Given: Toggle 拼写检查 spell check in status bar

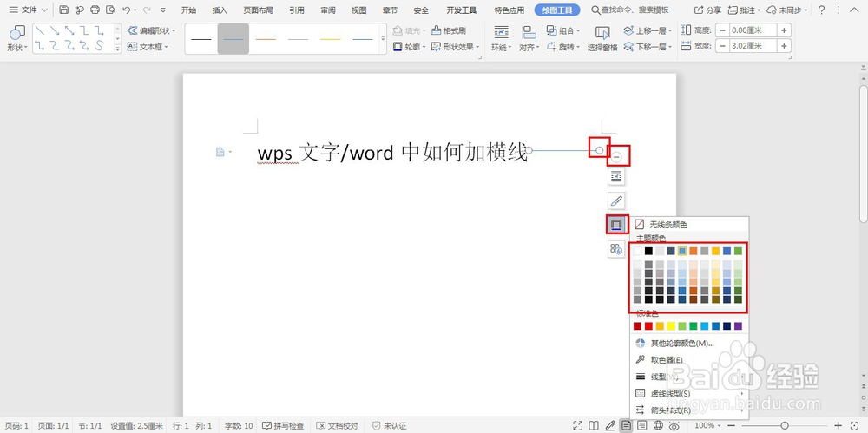Looking at the screenshot, I should (283, 426).
